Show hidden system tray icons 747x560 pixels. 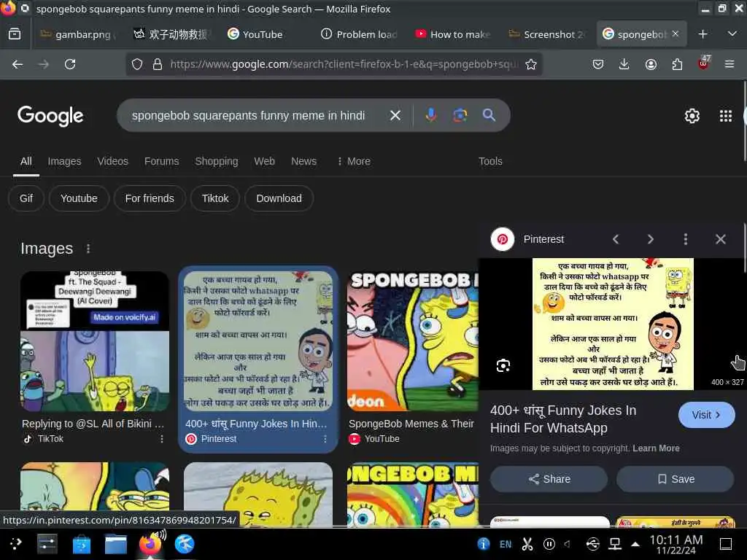635,544
